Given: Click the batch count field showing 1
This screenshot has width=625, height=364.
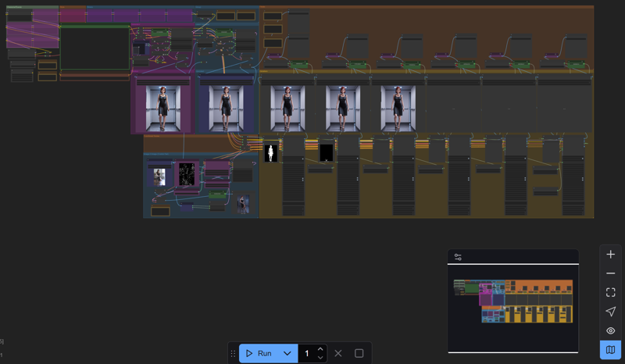Looking at the screenshot, I should point(307,353).
